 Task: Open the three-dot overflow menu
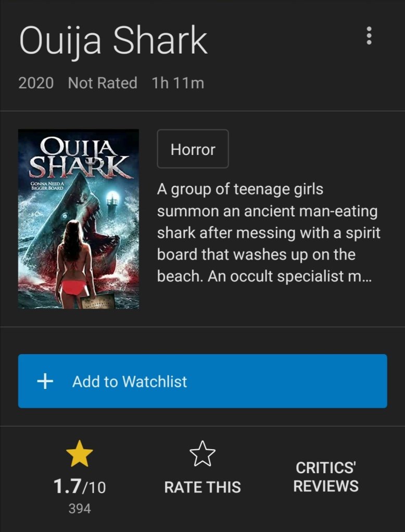(369, 35)
